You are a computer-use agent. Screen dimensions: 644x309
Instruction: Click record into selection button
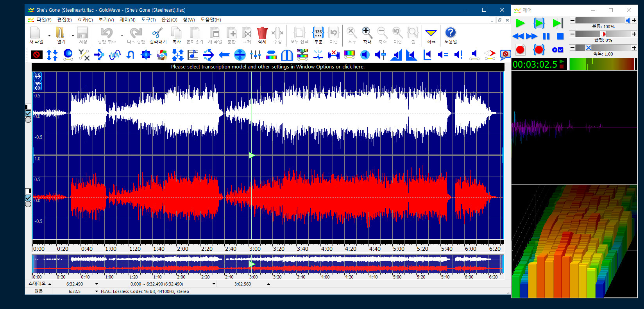pos(539,50)
